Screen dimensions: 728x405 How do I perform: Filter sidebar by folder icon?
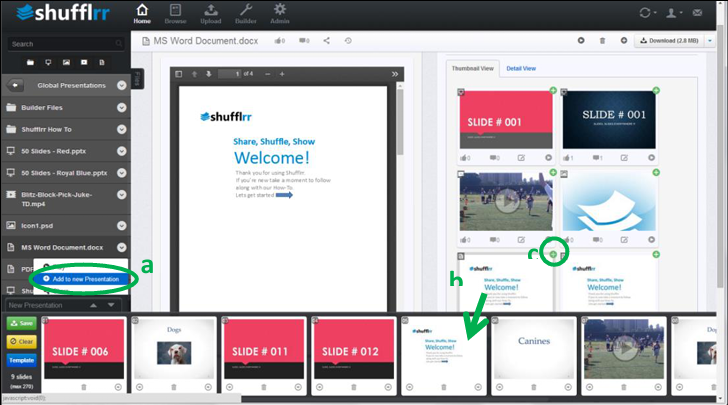[x=30, y=62]
